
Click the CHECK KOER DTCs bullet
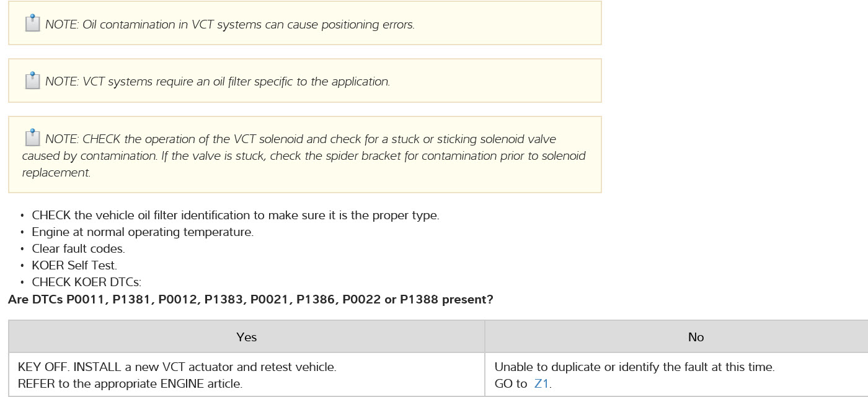click(x=87, y=282)
